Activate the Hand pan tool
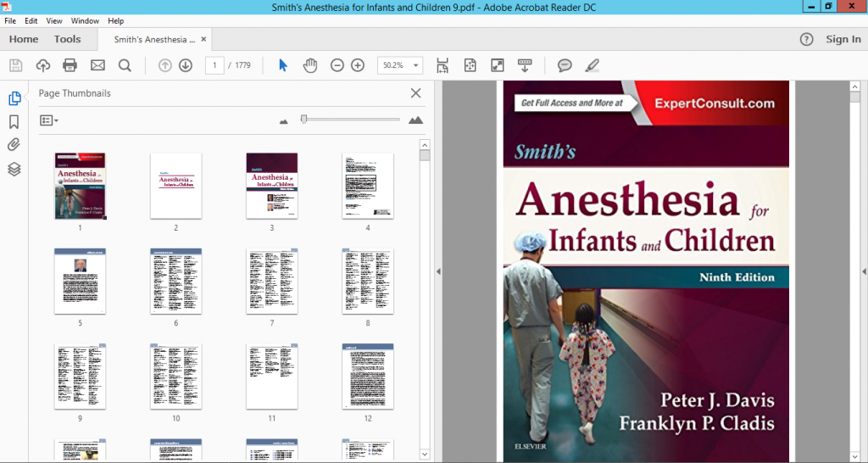868x463 pixels. click(310, 65)
